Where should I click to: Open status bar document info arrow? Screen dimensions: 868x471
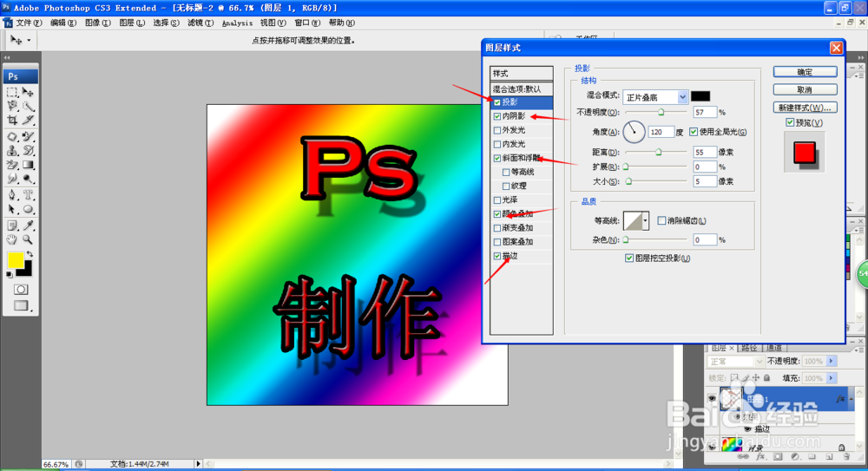tap(198, 464)
